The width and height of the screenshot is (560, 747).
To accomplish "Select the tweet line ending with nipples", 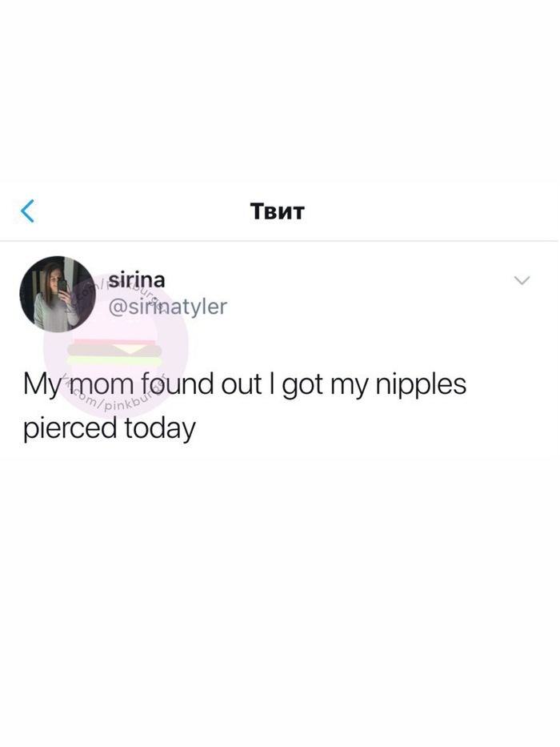I will click(245, 385).
